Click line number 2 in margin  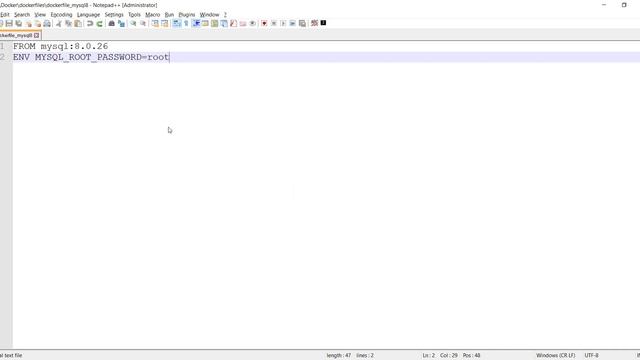point(2,57)
